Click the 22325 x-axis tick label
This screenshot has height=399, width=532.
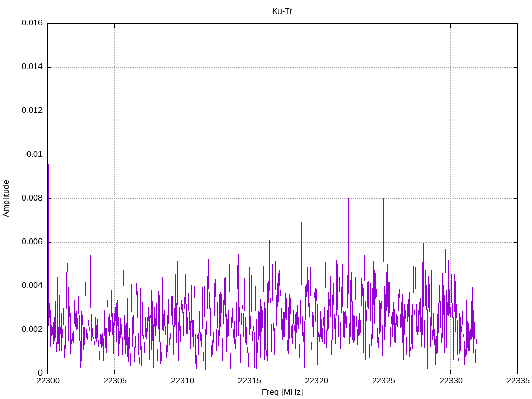click(x=383, y=382)
